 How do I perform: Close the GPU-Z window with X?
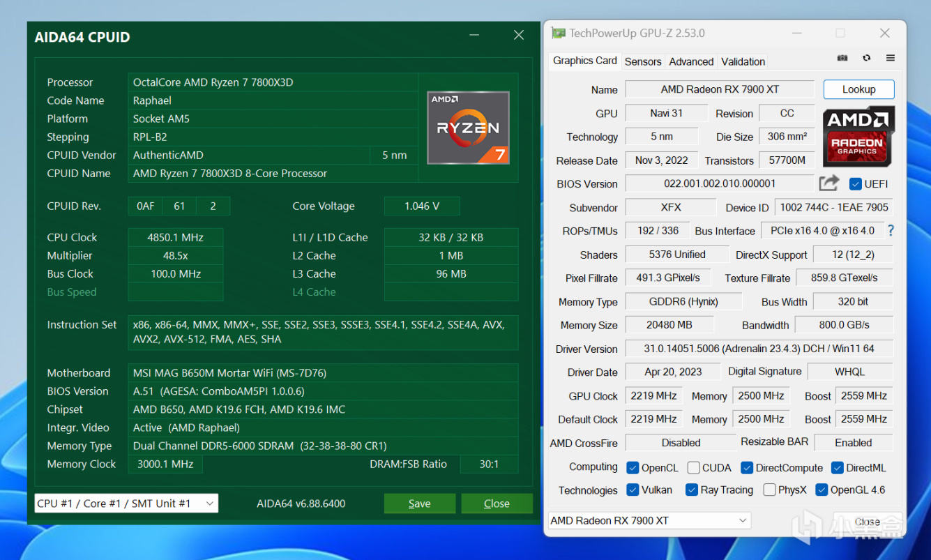pyautogui.click(x=884, y=33)
